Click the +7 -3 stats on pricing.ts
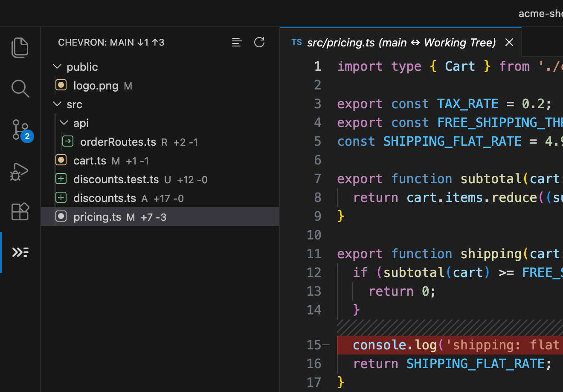 pos(154,217)
